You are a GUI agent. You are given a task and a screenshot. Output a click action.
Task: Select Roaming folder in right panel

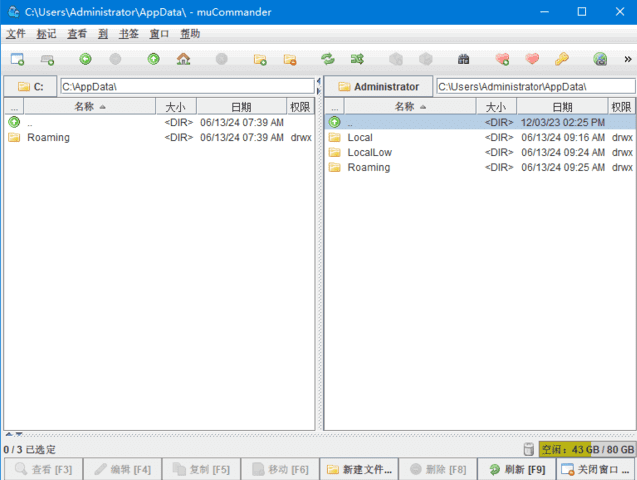point(480,167)
